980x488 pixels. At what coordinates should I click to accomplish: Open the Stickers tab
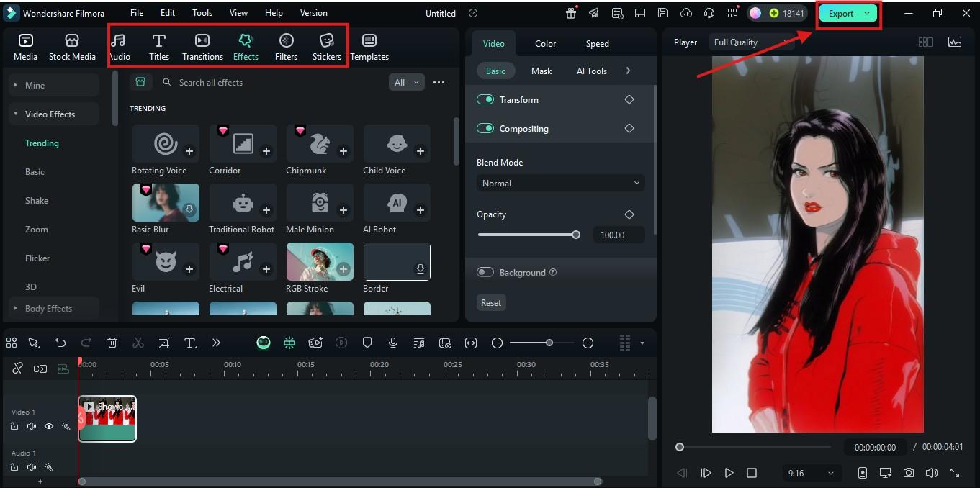(326, 48)
